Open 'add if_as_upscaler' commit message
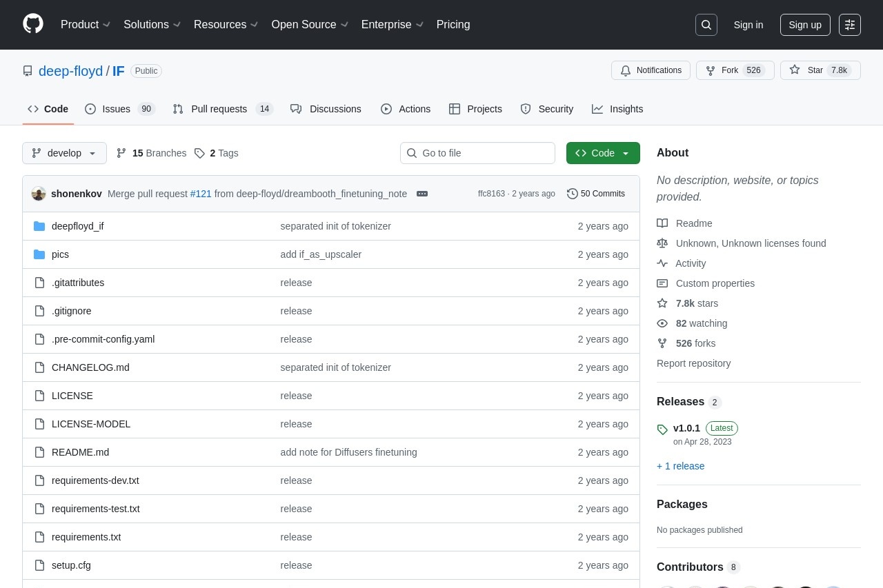 coord(321,254)
